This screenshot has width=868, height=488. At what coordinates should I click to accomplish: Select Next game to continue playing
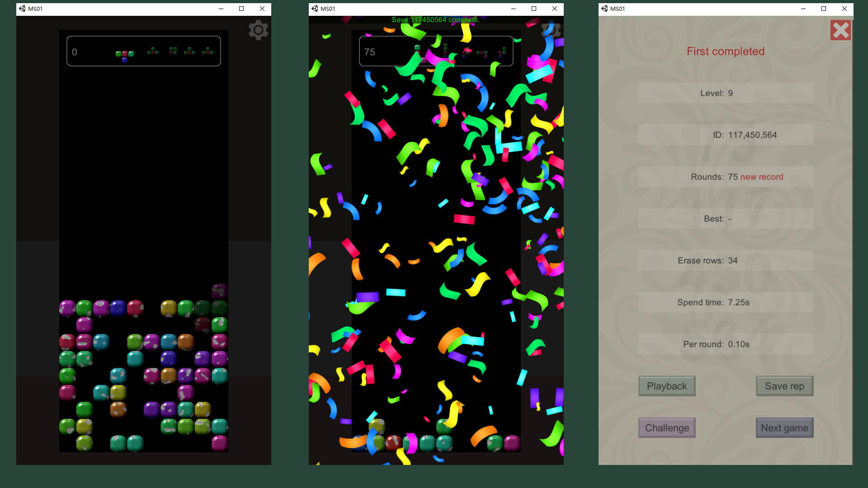point(784,428)
